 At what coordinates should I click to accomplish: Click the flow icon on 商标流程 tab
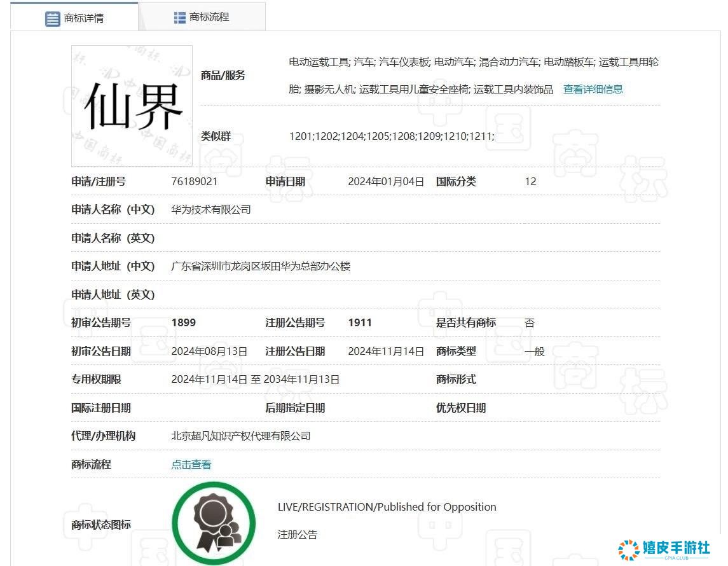tap(180, 17)
